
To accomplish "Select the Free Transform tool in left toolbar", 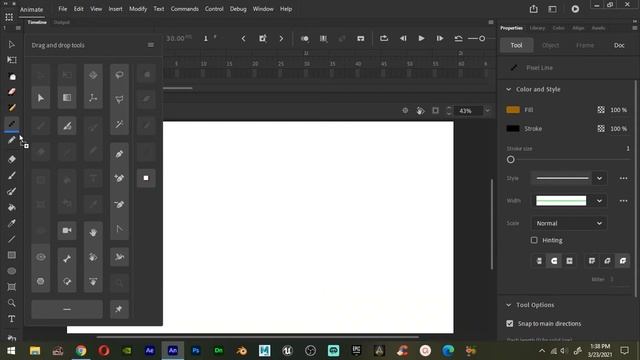I will coord(11,60).
